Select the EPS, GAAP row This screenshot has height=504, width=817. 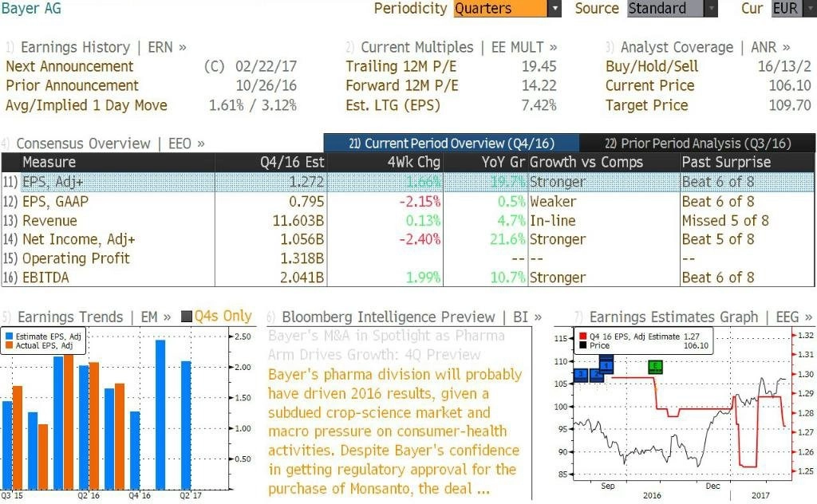pyautogui.click(x=408, y=202)
